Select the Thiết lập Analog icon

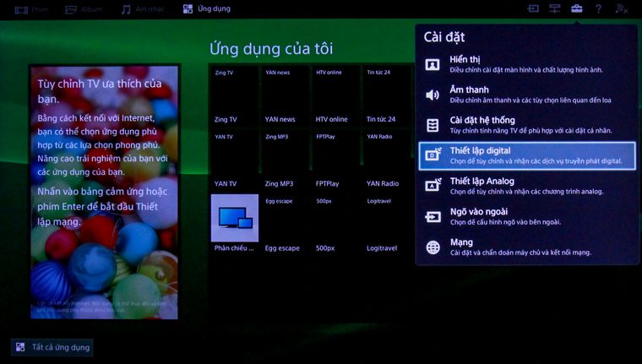433,186
